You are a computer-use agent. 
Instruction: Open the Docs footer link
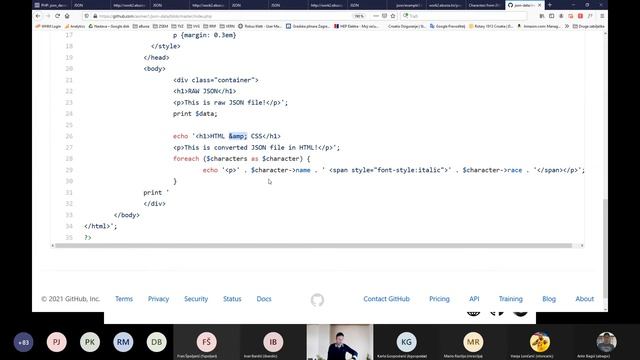(x=264, y=299)
